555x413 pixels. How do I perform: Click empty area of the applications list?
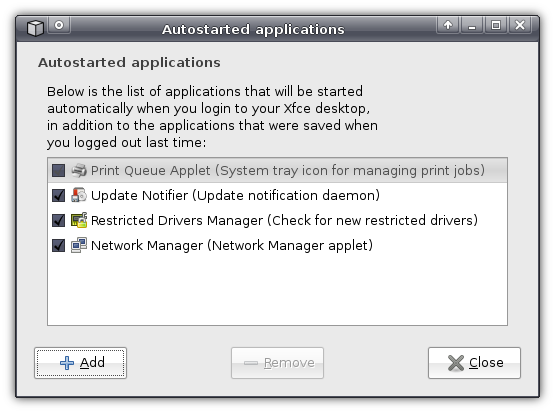(x=278, y=290)
